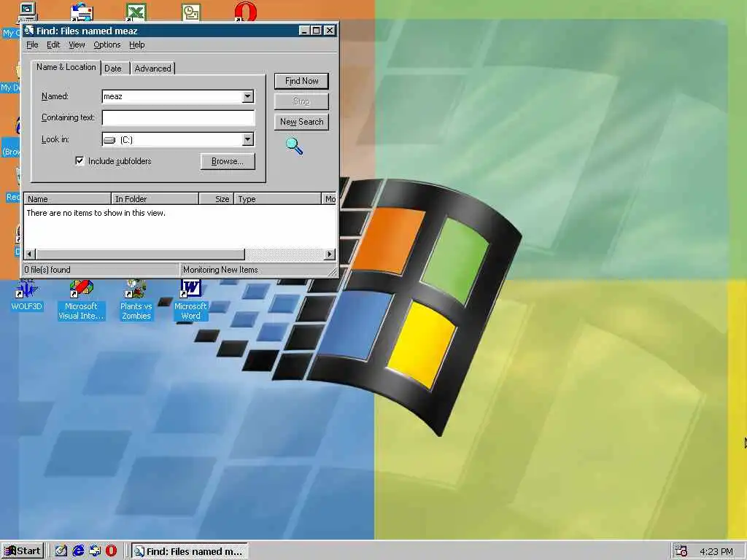Image resolution: width=747 pixels, height=560 pixels.
Task: Click the Find window title bar icon
Action: tap(29, 31)
